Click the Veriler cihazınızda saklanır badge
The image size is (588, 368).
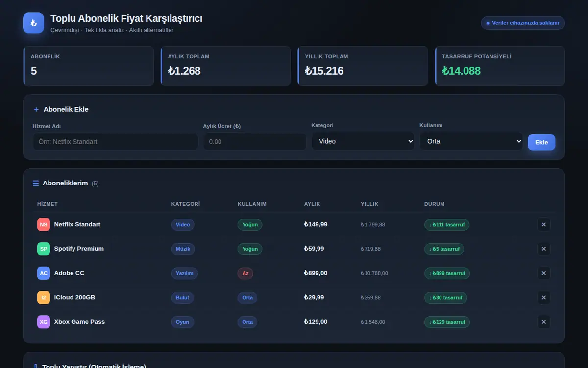click(x=523, y=23)
